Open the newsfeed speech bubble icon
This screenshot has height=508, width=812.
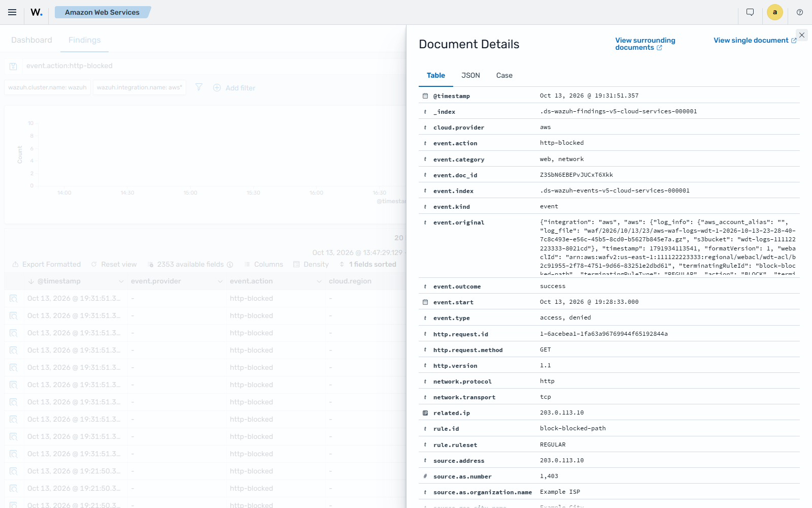click(750, 12)
